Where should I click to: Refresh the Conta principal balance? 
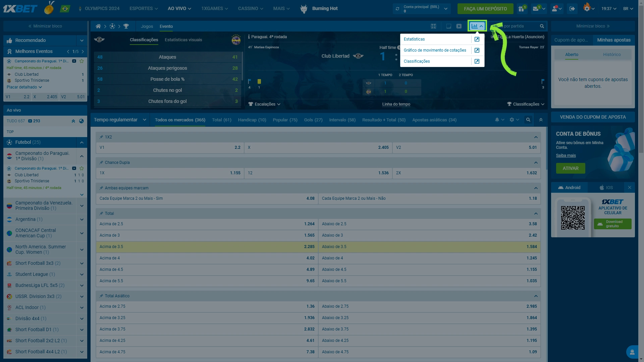coord(397,9)
